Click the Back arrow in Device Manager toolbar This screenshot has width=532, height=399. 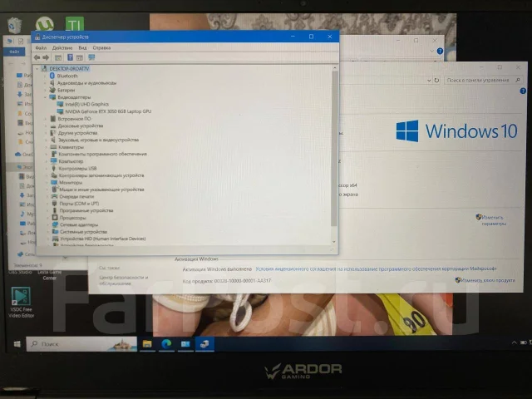click(x=37, y=57)
